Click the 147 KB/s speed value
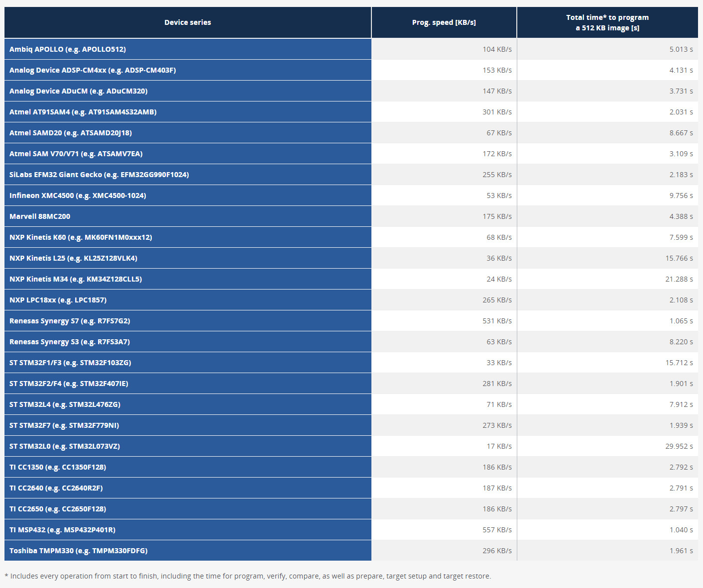Viewport: 703px width, 588px height. pos(497,91)
